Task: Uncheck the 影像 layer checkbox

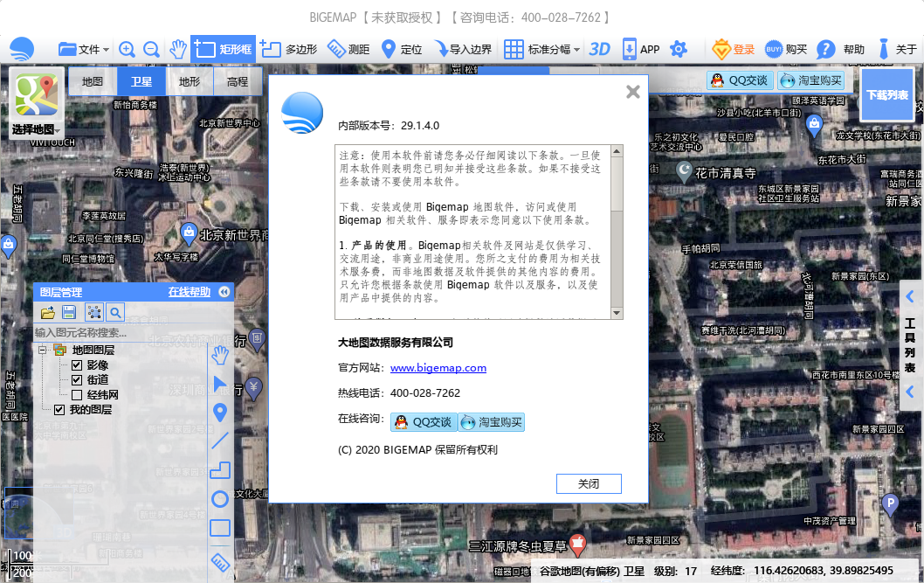Action: tap(77, 365)
